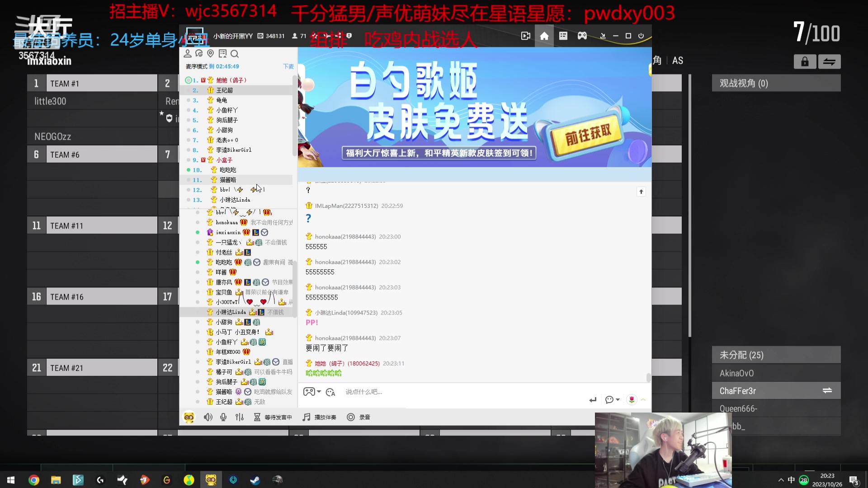
Task: Click the search icon above member list
Action: tap(234, 54)
